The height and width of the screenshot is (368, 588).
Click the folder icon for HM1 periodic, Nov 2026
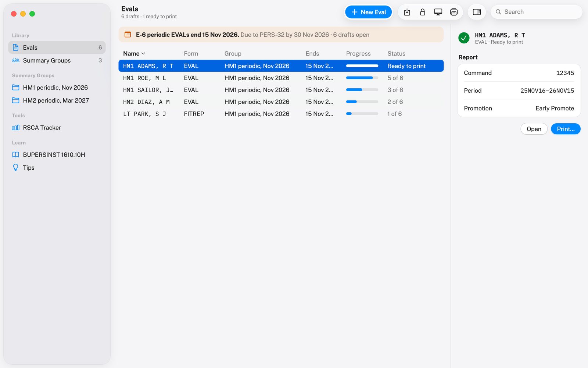15,88
